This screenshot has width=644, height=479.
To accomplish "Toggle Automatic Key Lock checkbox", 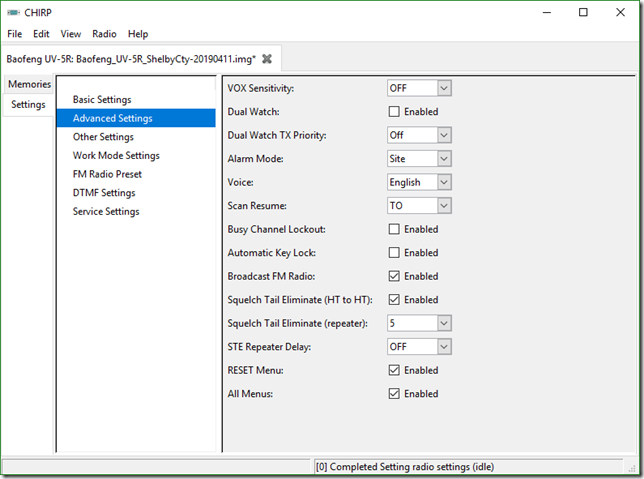I will coord(394,253).
